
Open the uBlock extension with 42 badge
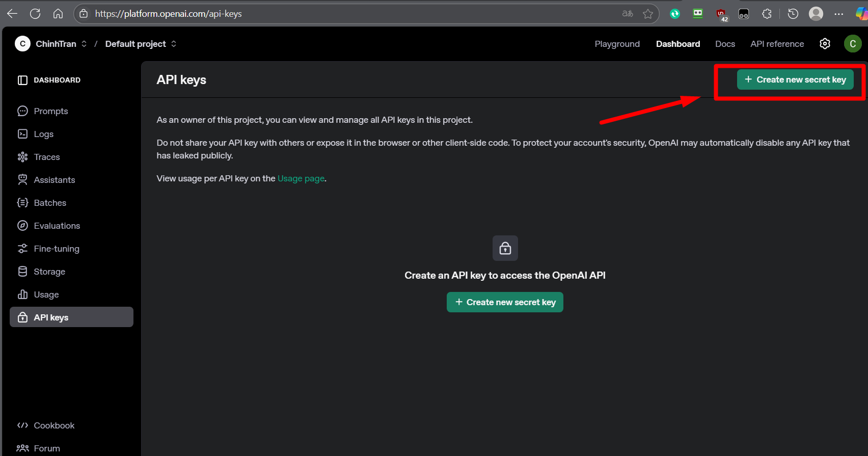tap(721, 15)
